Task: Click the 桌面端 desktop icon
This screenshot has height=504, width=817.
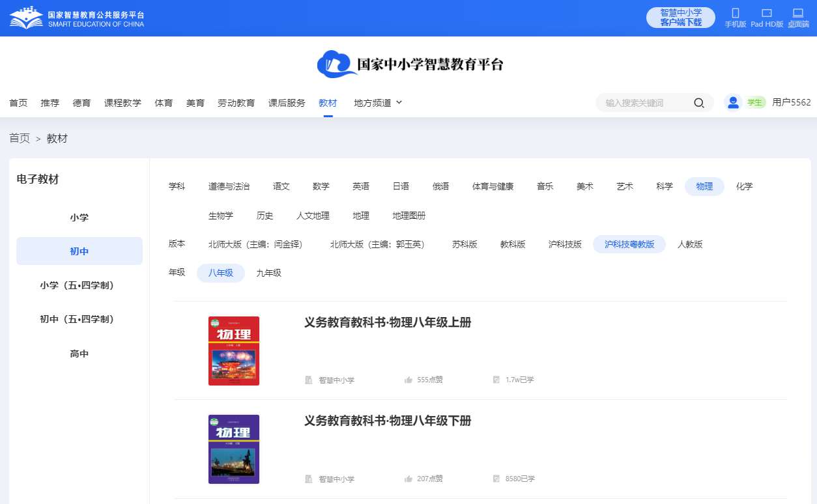Action: pos(798,13)
